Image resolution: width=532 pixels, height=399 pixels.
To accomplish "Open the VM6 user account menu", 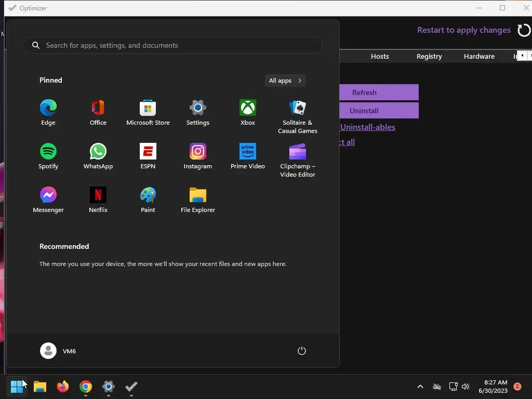I will [x=58, y=351].
